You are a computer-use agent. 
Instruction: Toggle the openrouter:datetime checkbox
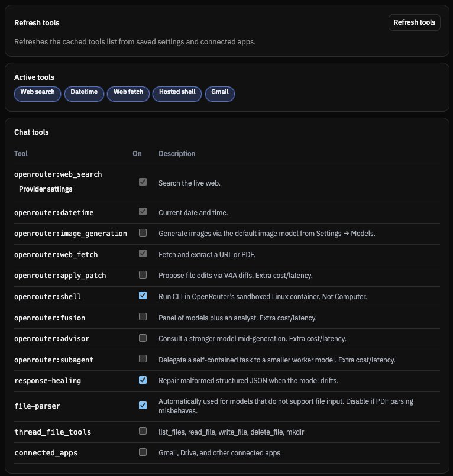tap(143, 211)
